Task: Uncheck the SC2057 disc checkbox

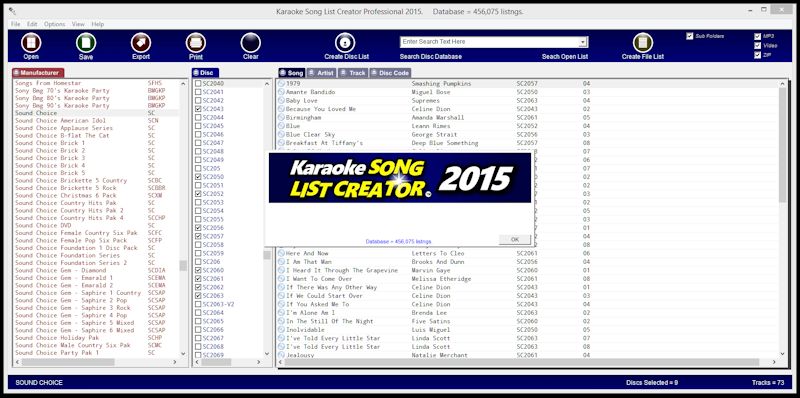Action: click(198, 236)
